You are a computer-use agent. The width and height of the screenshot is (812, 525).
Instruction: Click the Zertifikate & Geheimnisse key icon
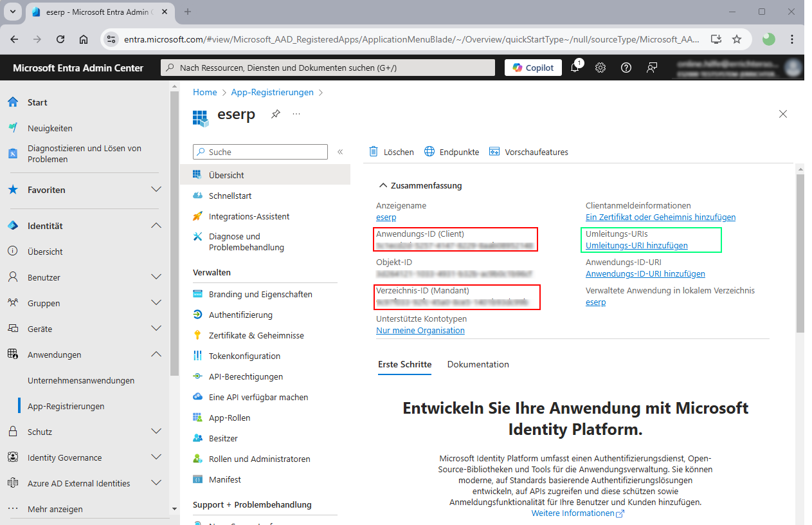198,335
